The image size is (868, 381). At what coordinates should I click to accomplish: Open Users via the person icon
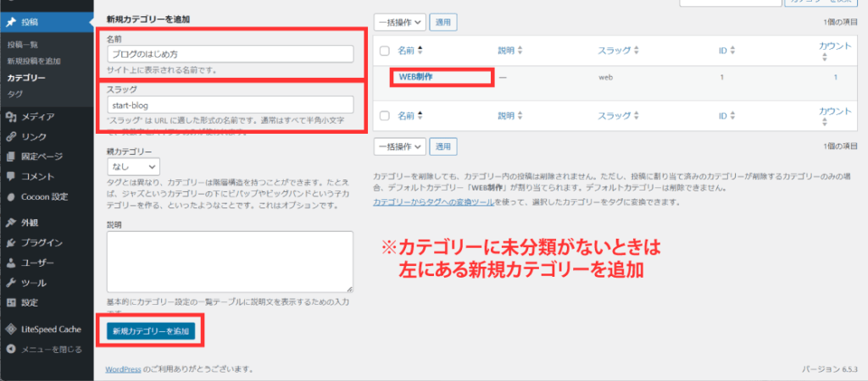tap(11, 263)
